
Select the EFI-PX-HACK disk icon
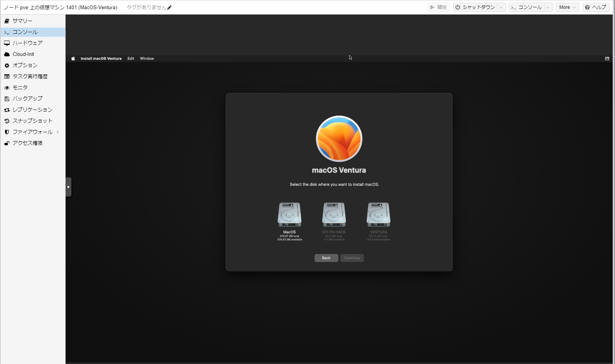point(334,215)
